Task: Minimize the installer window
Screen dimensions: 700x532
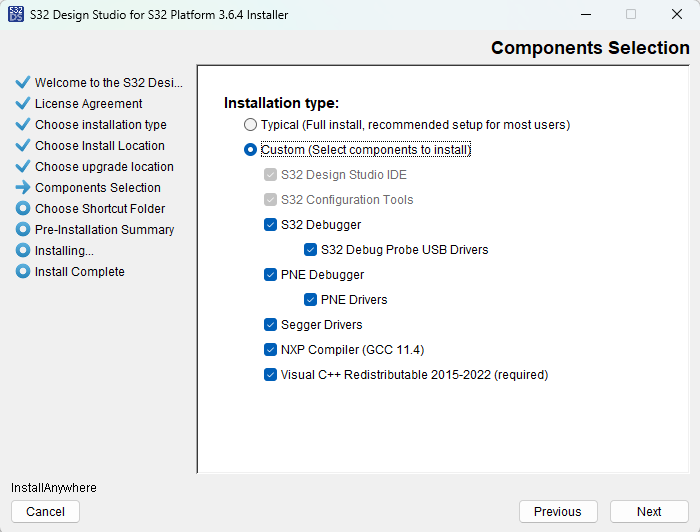Action: (x=586, y=14)
